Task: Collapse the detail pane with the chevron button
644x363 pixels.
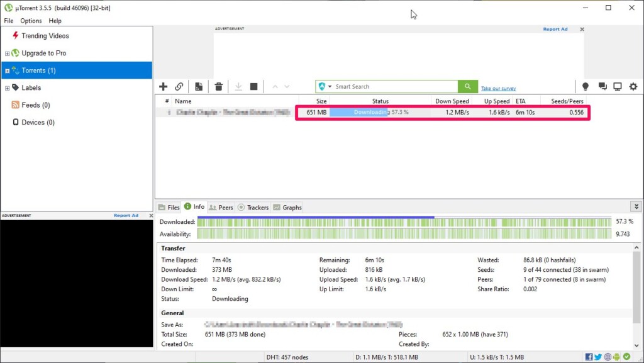Action: [636, 206]
